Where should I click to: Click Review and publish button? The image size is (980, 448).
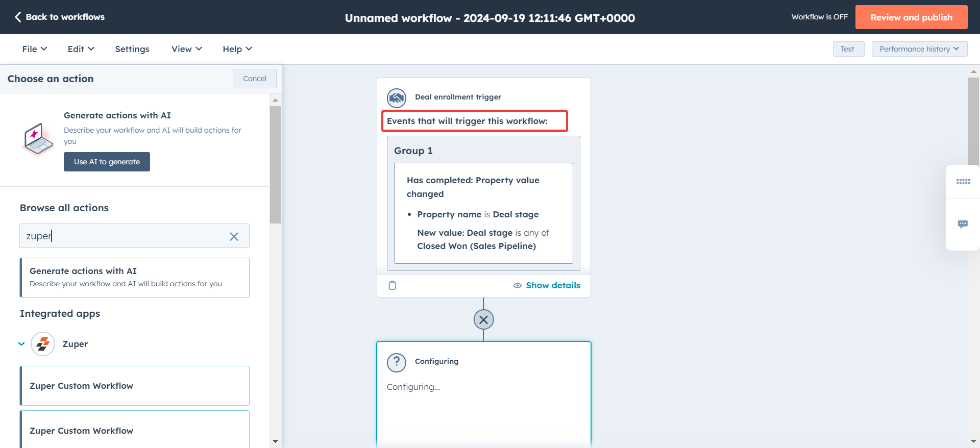click(911, 17)
